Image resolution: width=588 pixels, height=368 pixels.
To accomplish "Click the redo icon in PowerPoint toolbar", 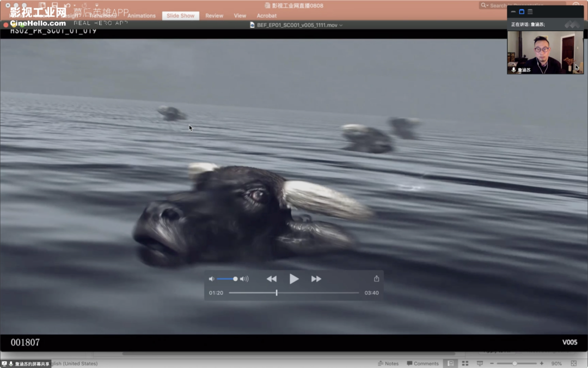I will 84,5.
